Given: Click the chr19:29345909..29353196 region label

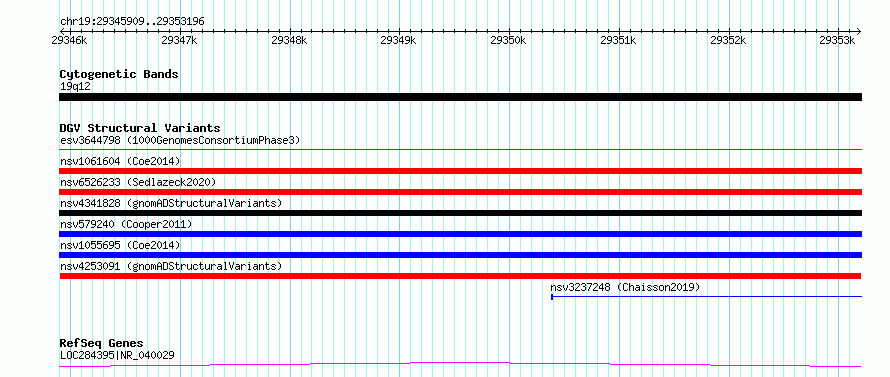Looking at the screenshot, I should [x=132, y=22].
